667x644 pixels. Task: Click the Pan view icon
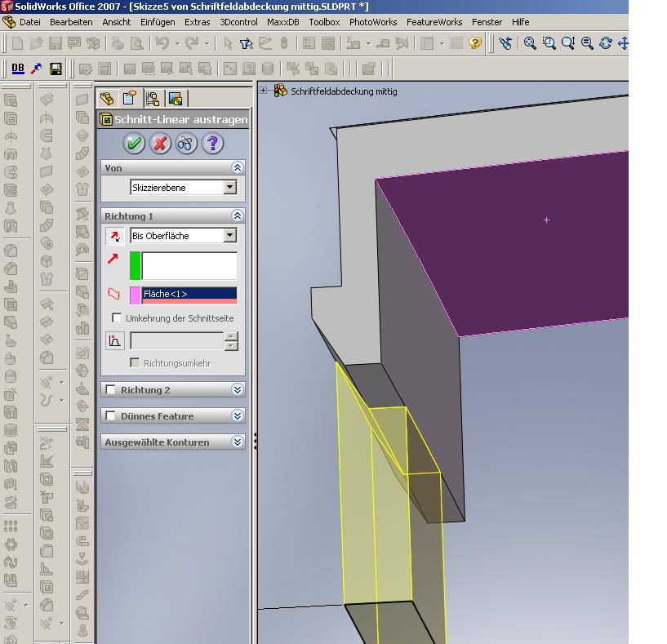pyautogui.click(x=623, y=43)
